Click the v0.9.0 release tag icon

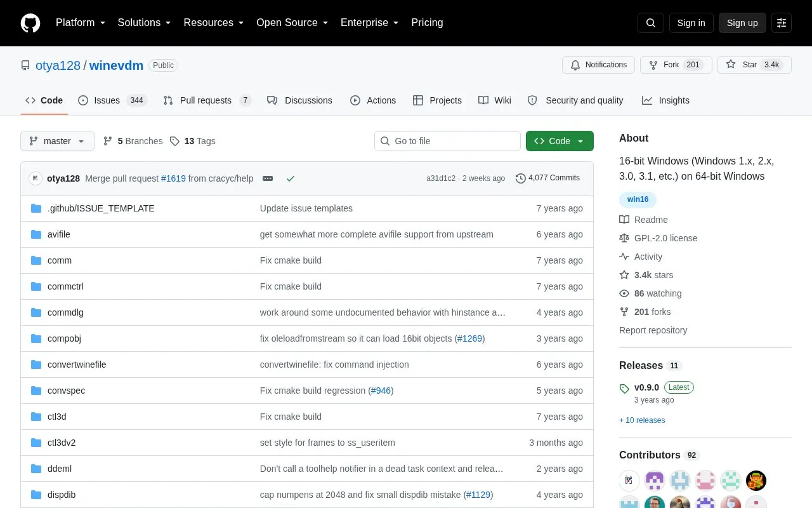point(624,388)
